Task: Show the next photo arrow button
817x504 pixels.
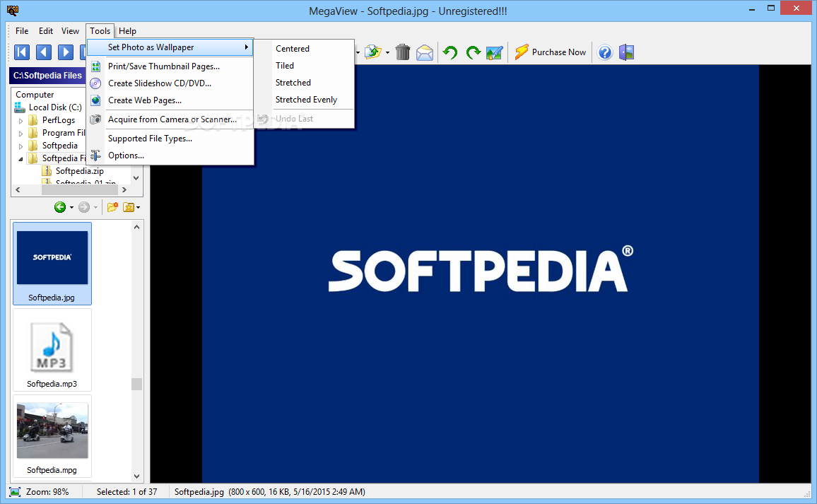Action: [x=66, y=52]
